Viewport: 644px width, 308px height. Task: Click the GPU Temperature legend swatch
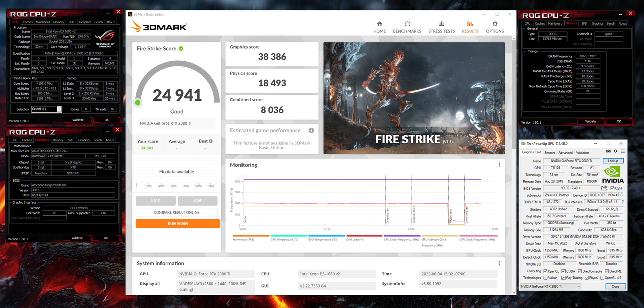327,235
